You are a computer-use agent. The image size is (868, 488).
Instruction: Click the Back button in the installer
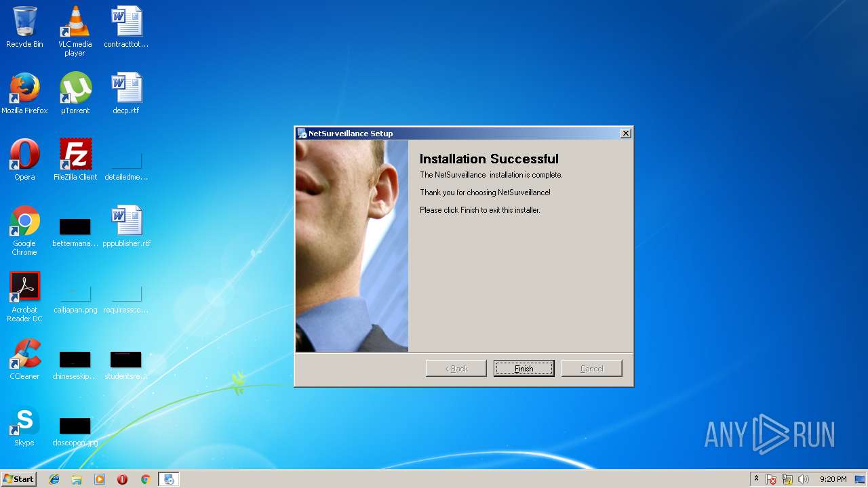click(x=456, y=368)
